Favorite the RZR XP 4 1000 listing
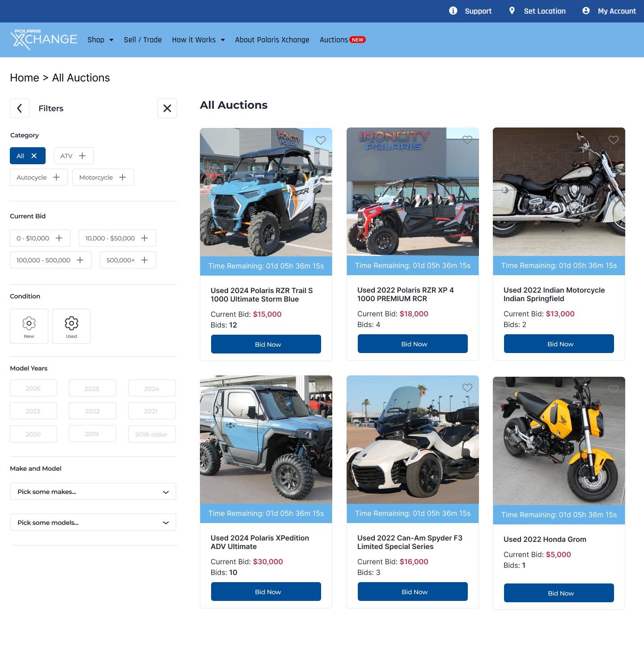The height and width of the screenshot is (647, 644). pos(467,140)
